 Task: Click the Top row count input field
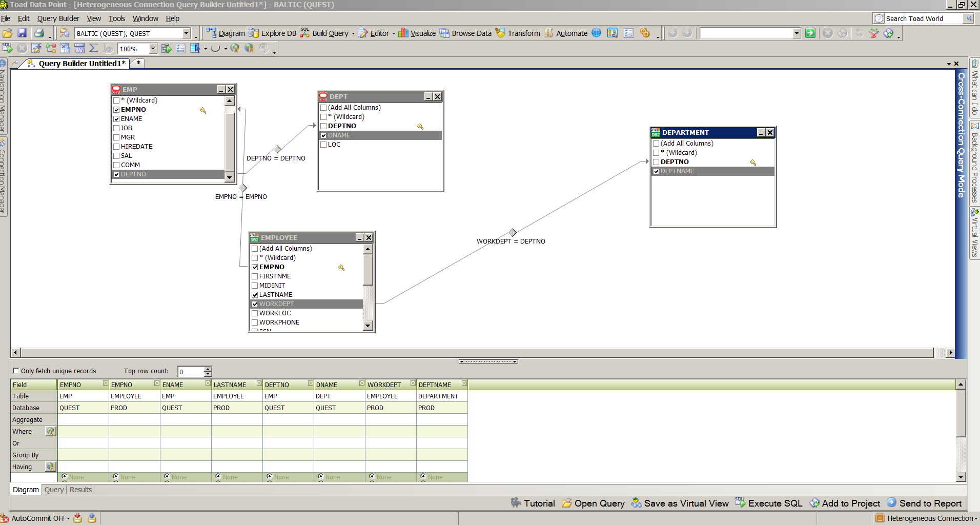coord(191,372)
